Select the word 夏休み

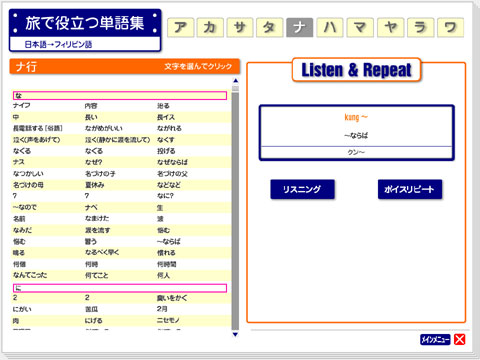tap(95, 185)
